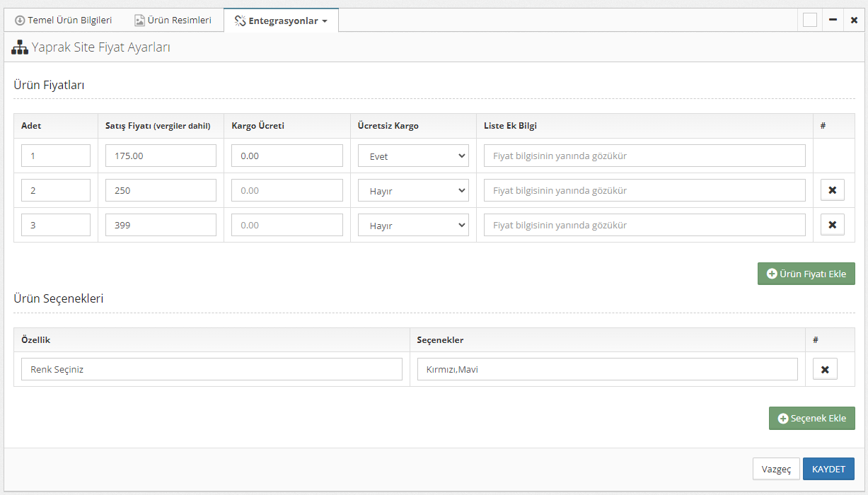868x495 pixels.
Task: Expand the Entegrasyonlar tab menu
Action: point(281,21)
